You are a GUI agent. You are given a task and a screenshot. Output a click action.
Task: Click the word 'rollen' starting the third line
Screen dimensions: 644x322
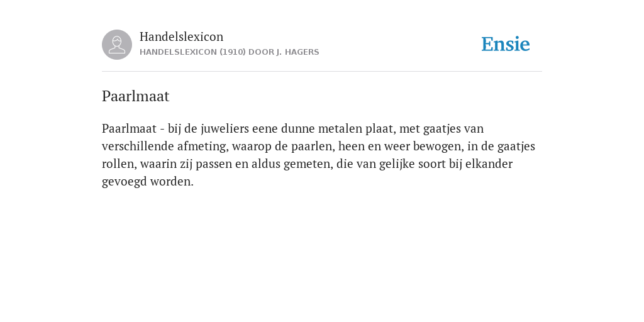pos(119,164)
